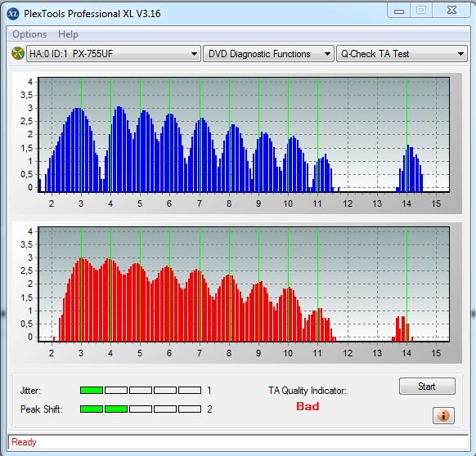
Task: Click the disc drive icon beside drive selector
Action: (18, 53)
